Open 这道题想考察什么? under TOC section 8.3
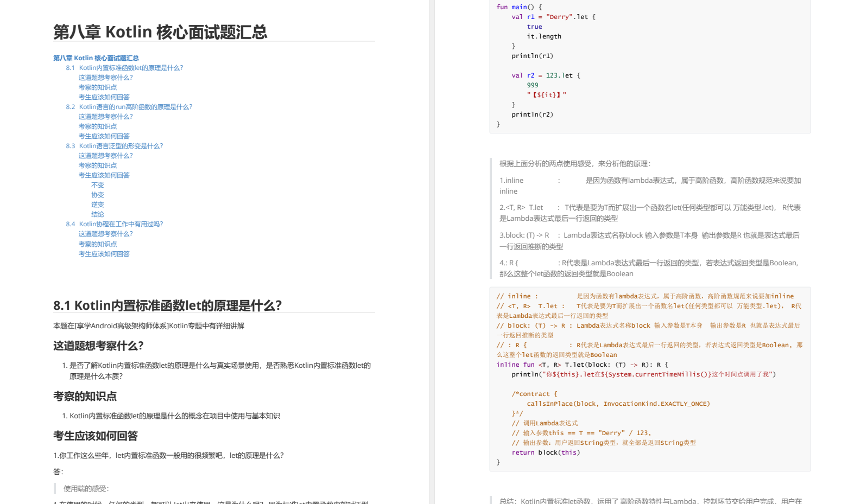Viewport: 848px width, 504px height. click(x=105, y=156)
